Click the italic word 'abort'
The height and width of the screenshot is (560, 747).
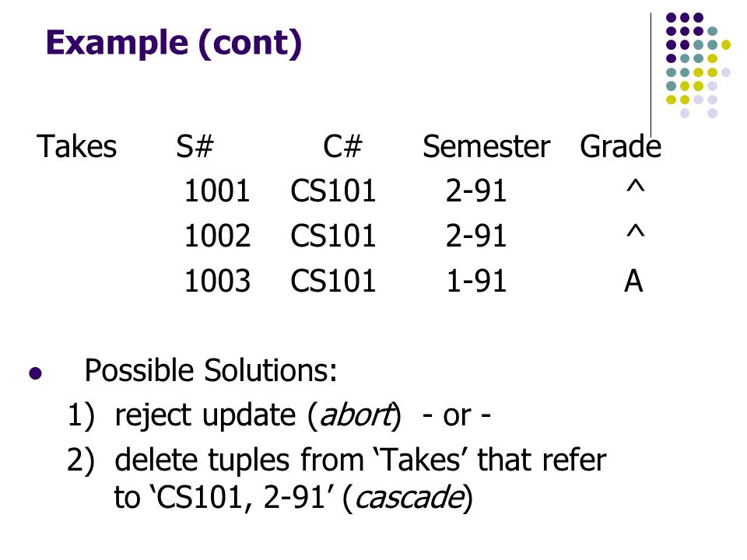[356, 415]
